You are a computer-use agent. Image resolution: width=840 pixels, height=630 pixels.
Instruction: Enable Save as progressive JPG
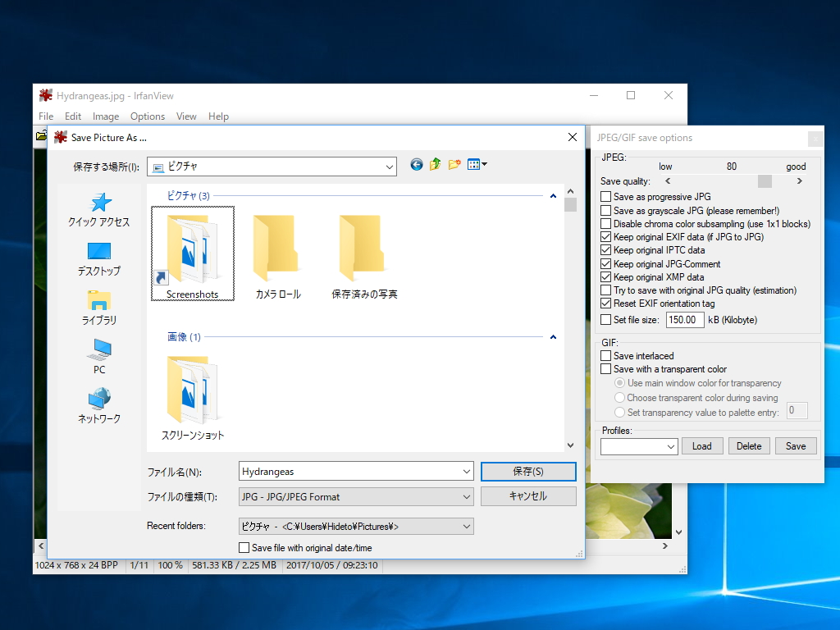606,197
